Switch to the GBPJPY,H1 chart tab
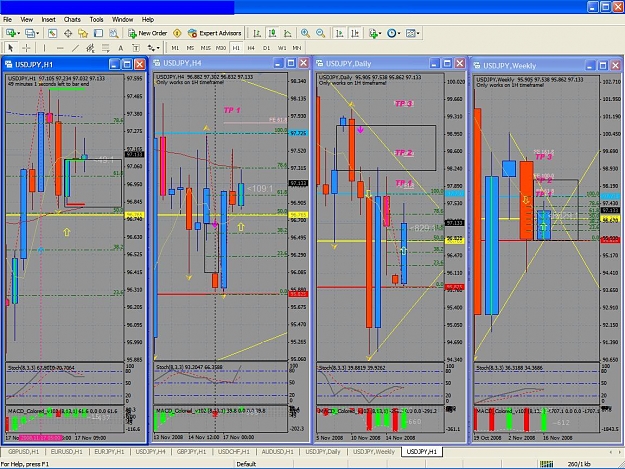Viewport: 625px width, 469px height. (x=191, y=452)
